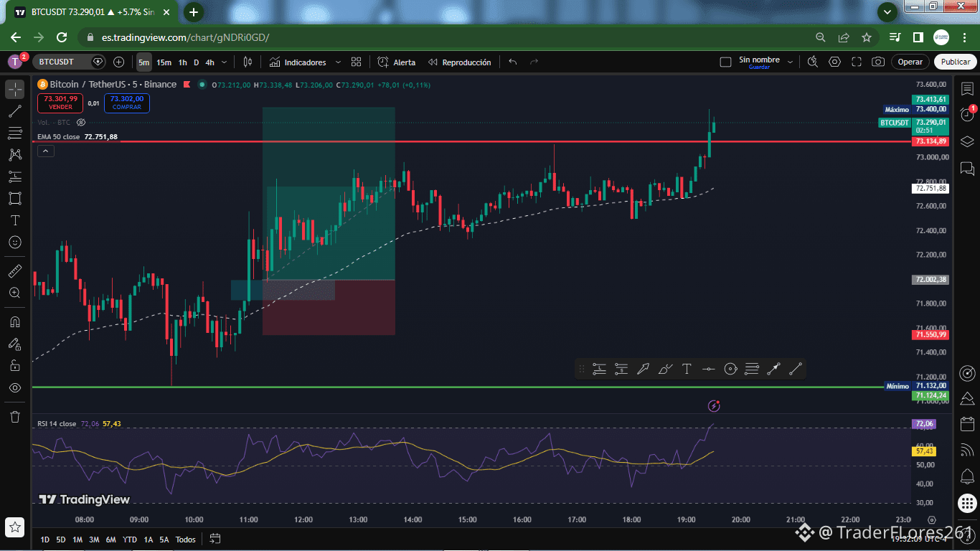The image size is (980, 551).
Task: Open the long position forecasting tool
Action: tap(15, 176)
